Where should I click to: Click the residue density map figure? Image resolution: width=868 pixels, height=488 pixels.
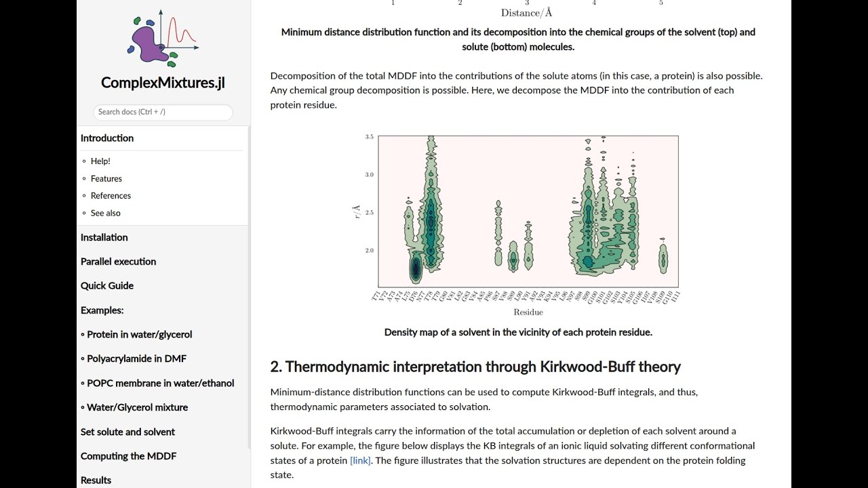(x=519, y=224)
